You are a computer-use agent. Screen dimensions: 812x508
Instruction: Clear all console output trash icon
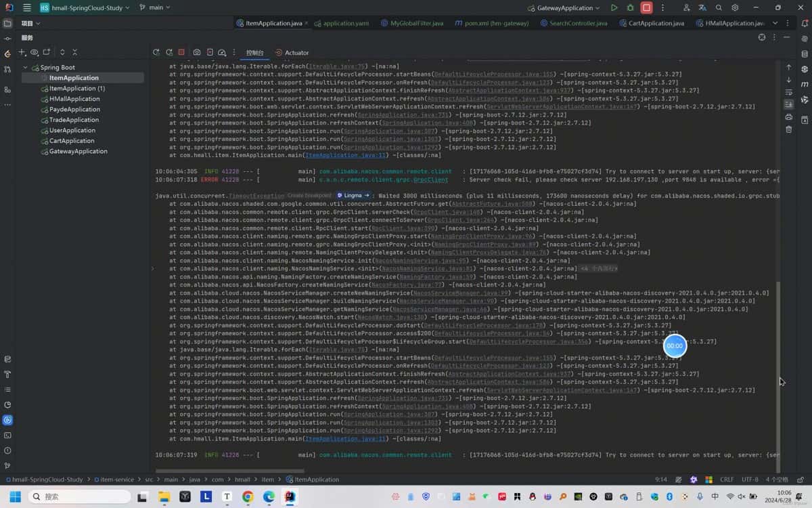coord(788,129)
